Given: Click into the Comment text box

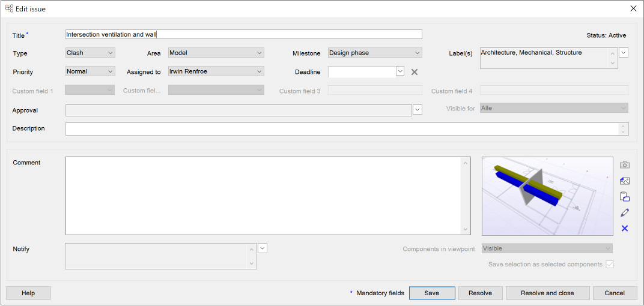Looking at the screenshot, I should 264,196.
